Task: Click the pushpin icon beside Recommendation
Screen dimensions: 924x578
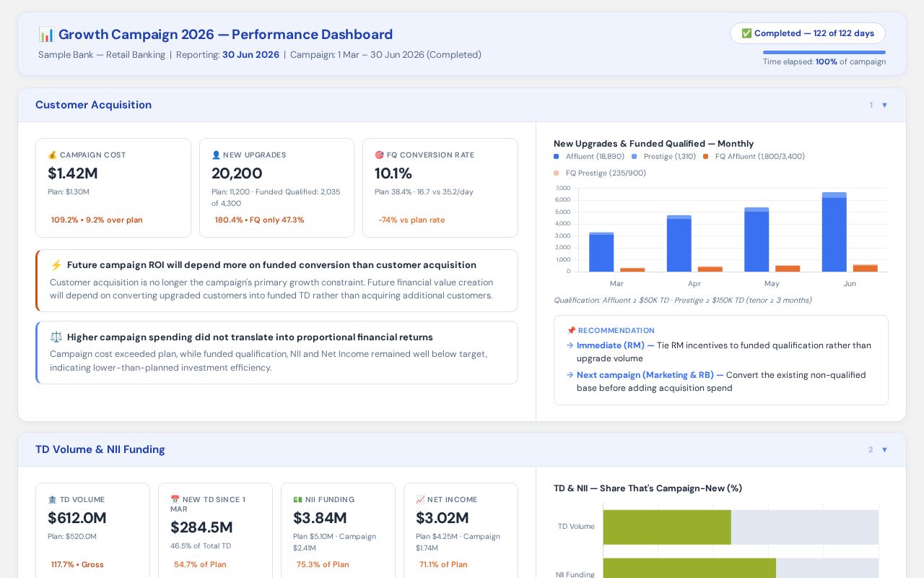Action: [571, 331]
